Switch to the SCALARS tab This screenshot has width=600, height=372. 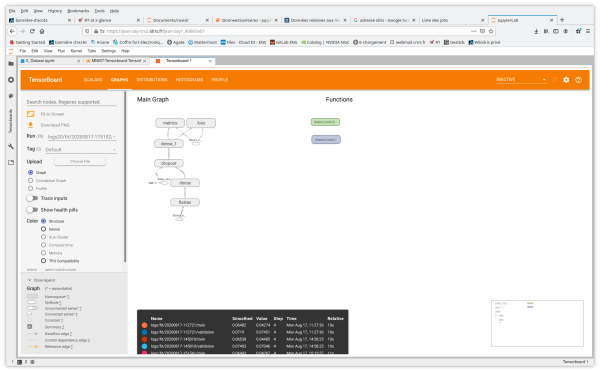coord(93,80)
